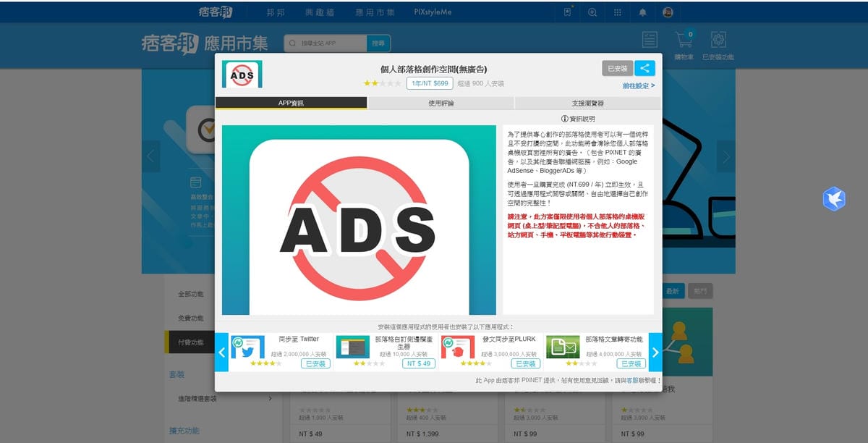
Task: Click the no-ADS app icon in dialog header
Action: tap(242, 74)
